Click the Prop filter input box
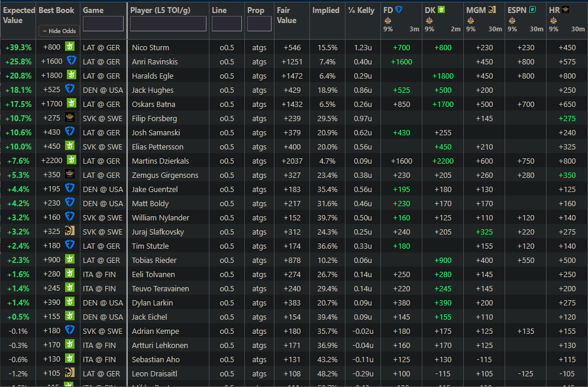The height and width of the screenshot is (387, 588). 259,24
